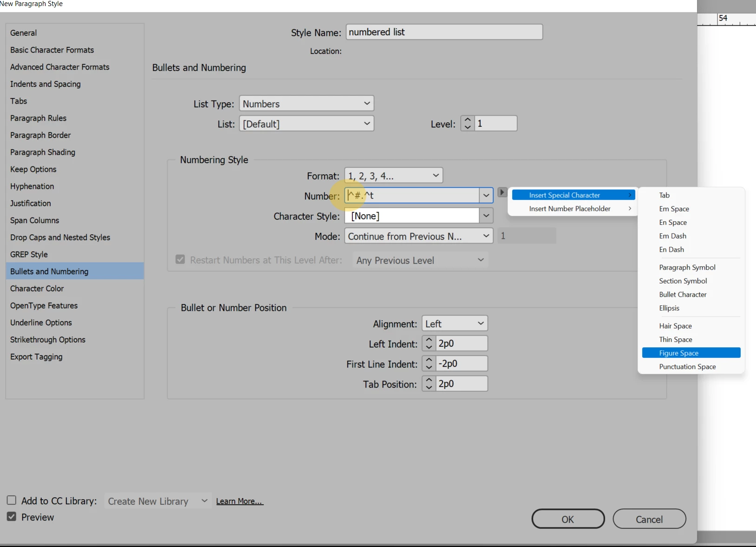
Task: Click the Number format input field
Action: (412, 195)
